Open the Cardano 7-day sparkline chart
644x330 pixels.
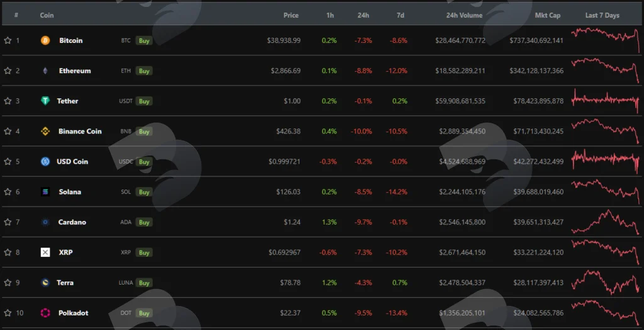click(606, 222)
